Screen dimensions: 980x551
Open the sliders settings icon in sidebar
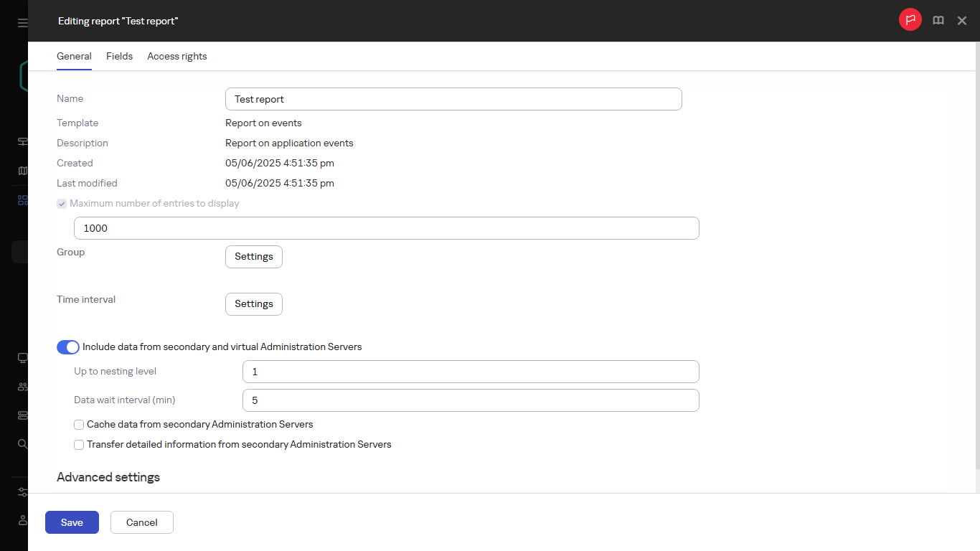pyautogui.click(x=22, y=492)
